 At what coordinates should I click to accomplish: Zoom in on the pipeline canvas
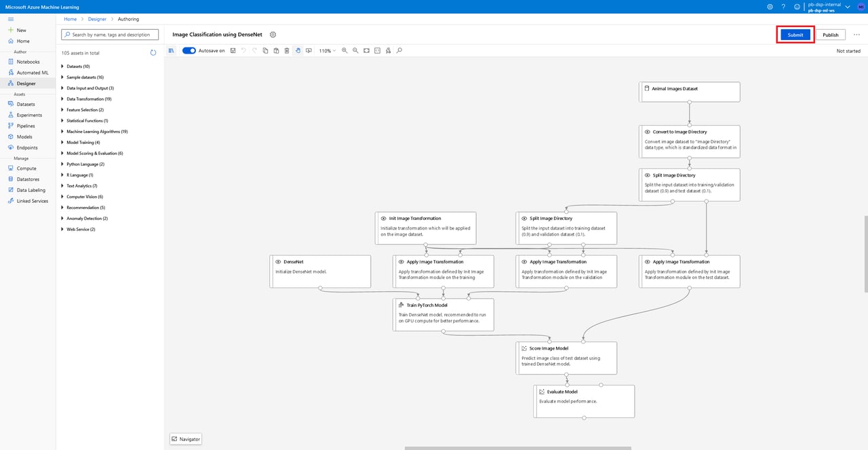tap(345, 50)
